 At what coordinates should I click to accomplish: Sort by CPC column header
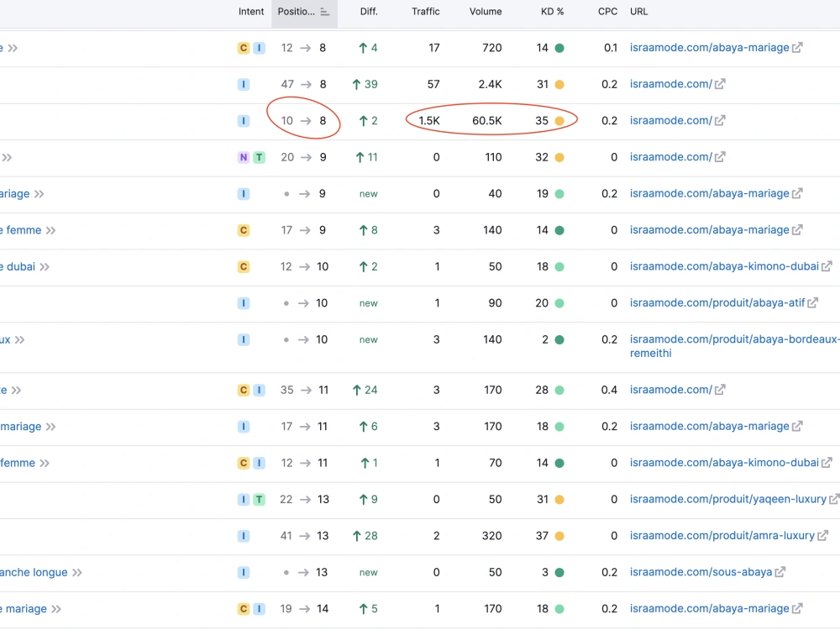coord(607,12)
